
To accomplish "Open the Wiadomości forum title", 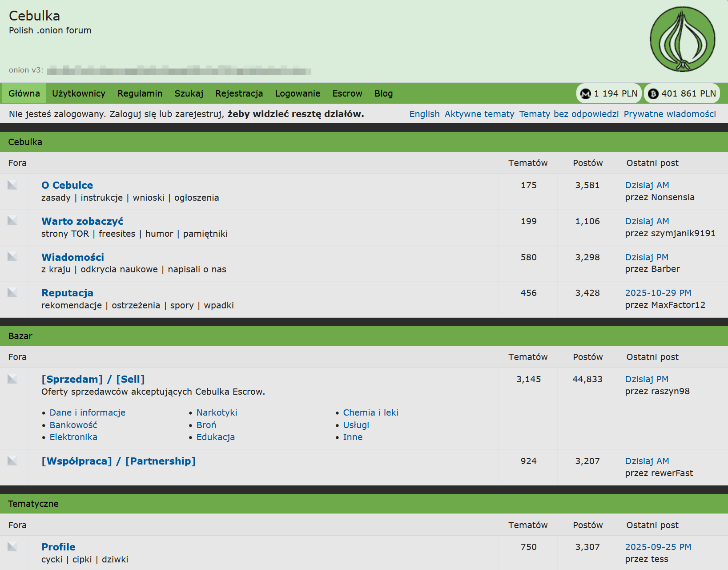I will pyautogui.click(x=72, y=257).
